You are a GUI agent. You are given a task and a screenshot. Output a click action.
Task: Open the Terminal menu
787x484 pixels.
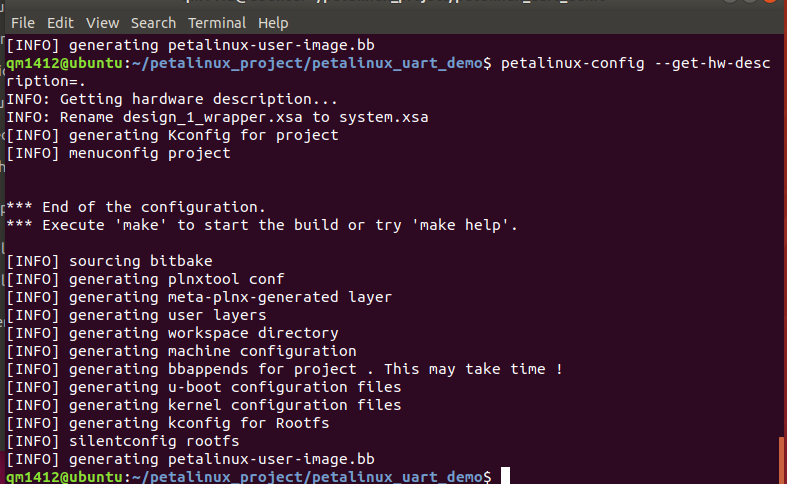click(x=217, y=23)
